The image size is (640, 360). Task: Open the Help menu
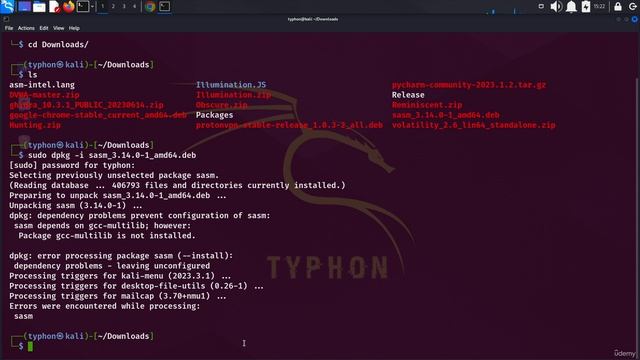pos(74,28)
